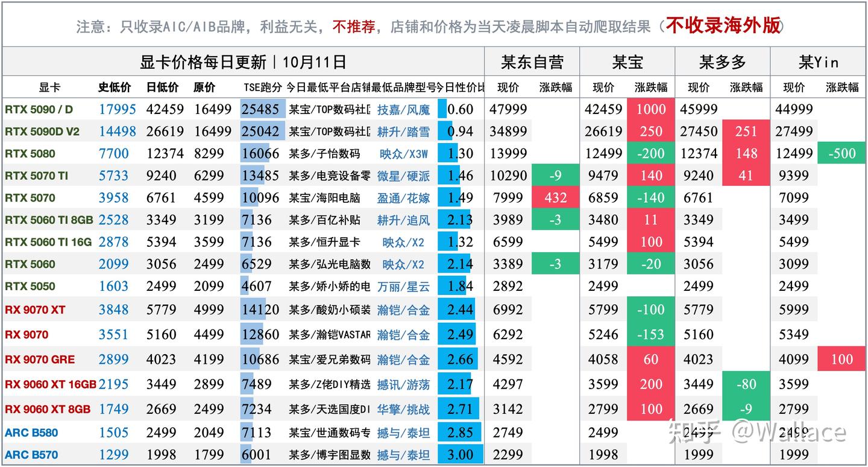The image size is (868, 467).
Task: Select the 日低价 column header
Action: (162, 87)
